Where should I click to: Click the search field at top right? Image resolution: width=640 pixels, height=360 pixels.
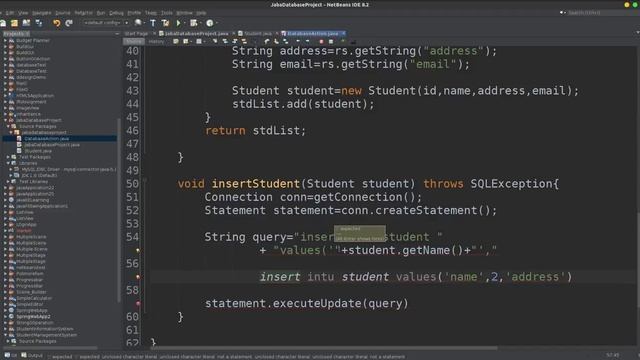[598, 13]
